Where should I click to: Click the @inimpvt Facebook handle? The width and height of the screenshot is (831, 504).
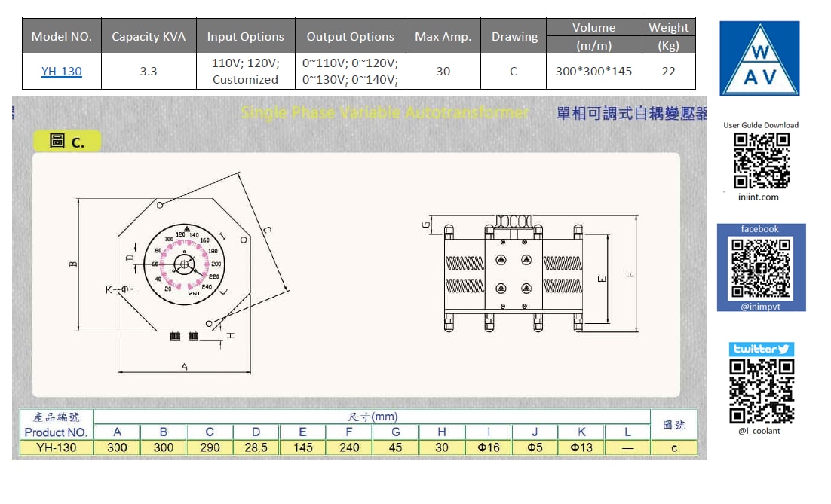pyautogui.click(x=760, y=306)
